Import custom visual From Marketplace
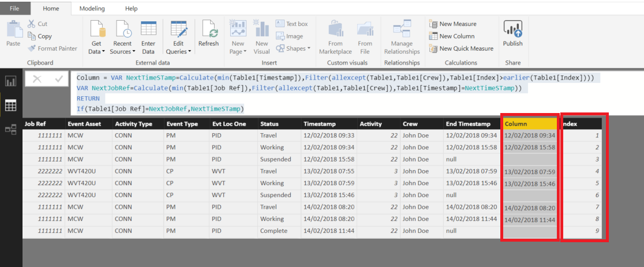 [x=335, y=37]
